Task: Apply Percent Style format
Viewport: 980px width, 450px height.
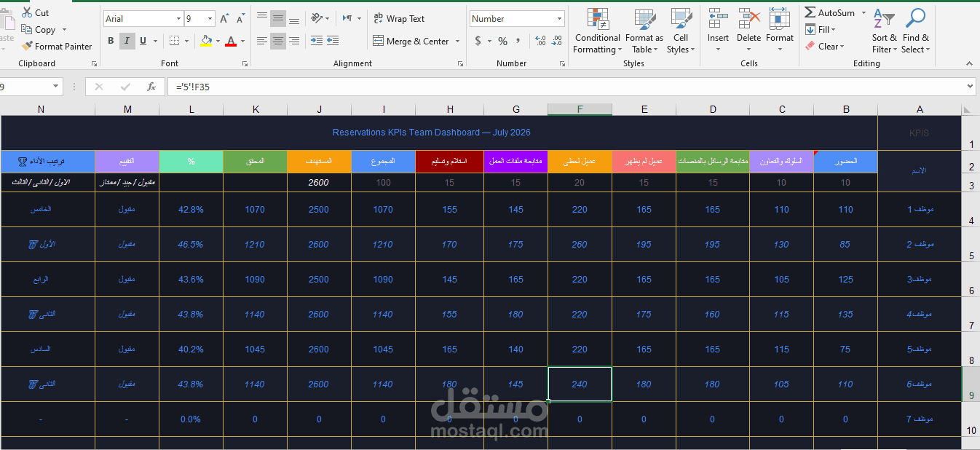Action: (502, 41)
